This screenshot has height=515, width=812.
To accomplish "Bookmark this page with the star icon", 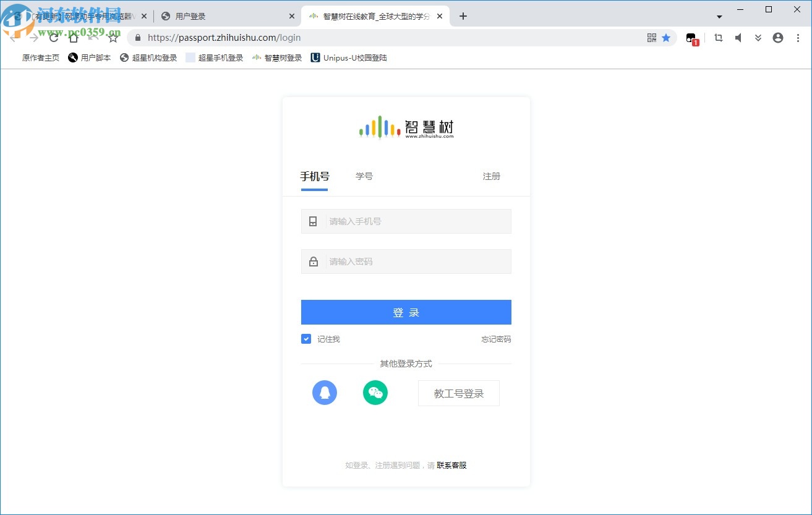I will pyautogui.click(x=666, y=38).
